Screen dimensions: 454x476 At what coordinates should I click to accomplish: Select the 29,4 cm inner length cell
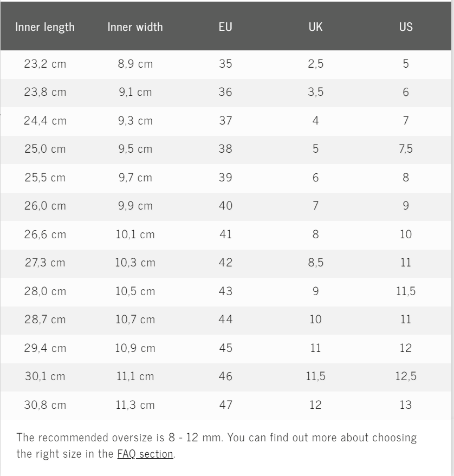(45, 348)
